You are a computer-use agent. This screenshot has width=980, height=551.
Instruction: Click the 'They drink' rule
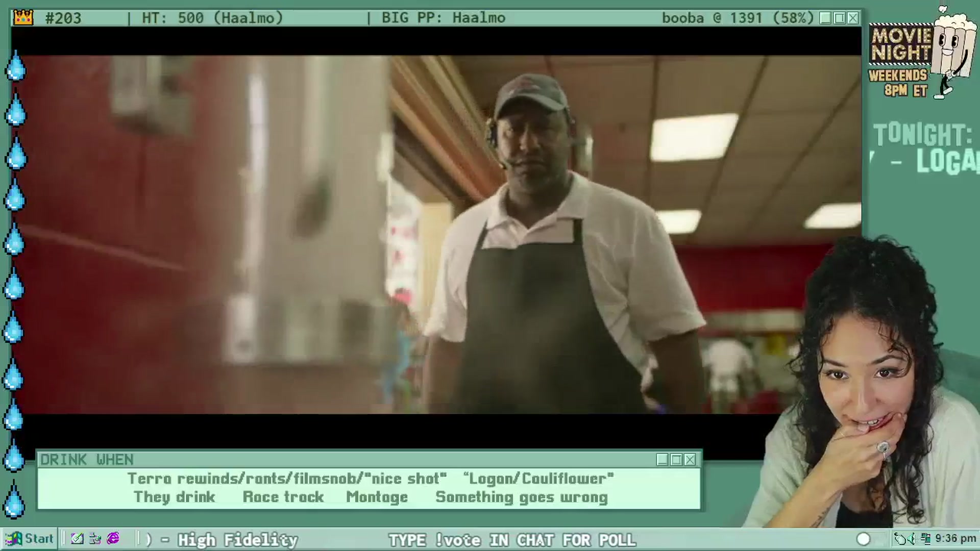(175, 497)
